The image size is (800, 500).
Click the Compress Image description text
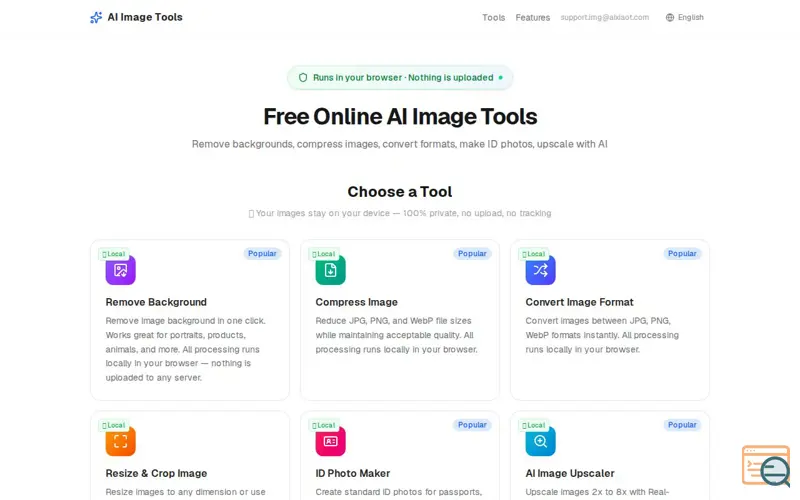click(396, 335)
